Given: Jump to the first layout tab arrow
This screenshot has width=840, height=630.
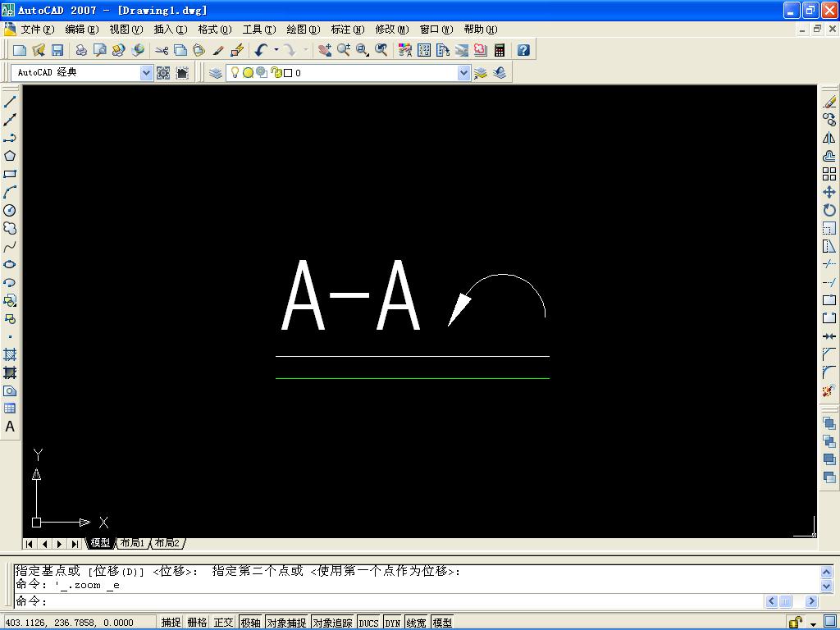Looking at the screenshot, I should click(30, 544).
